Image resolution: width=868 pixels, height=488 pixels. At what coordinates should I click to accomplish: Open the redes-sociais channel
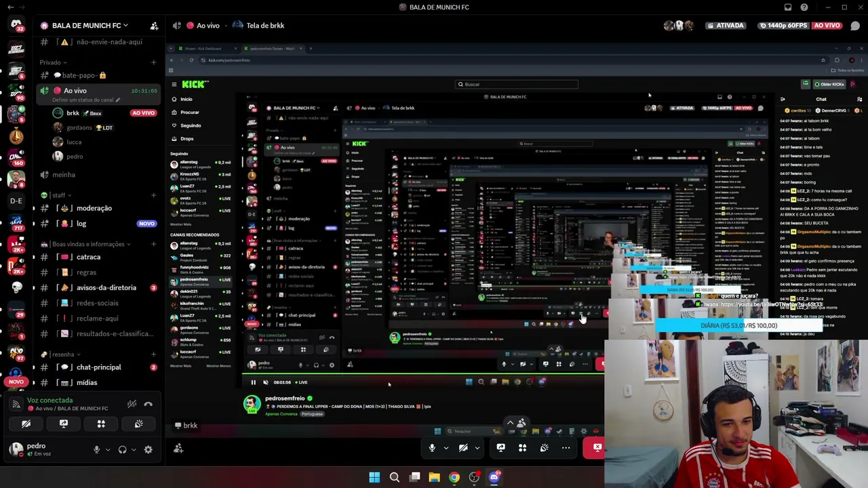tap(98, 303)
